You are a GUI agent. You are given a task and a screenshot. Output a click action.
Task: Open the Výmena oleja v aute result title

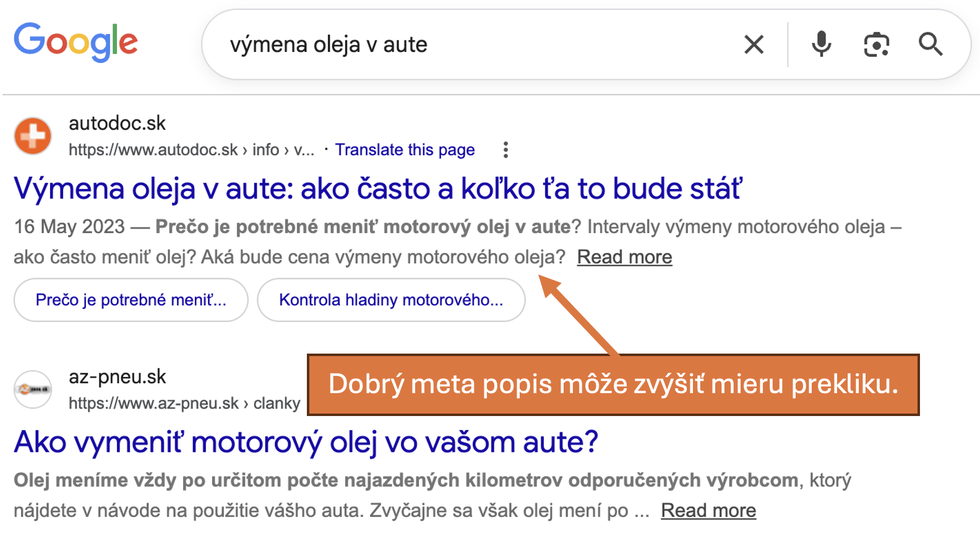click(x=377, y=189)
